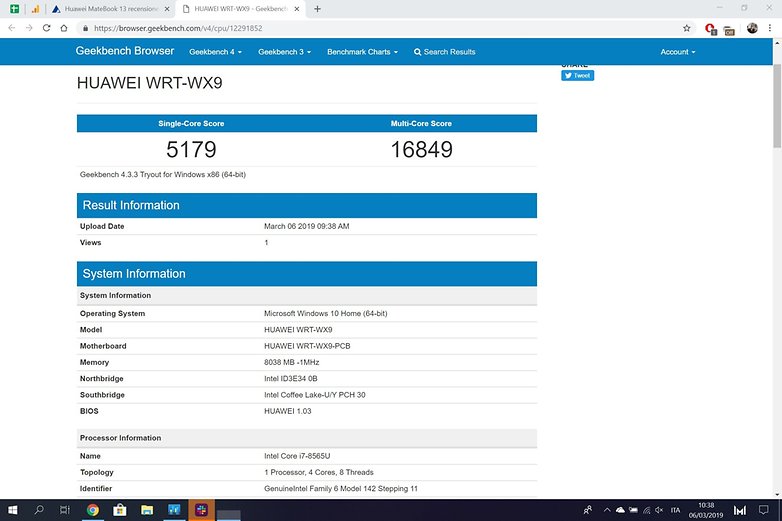The height and width of the screenshot is (521, 782).
Task: Go forward in browser history
Action: 29,28
